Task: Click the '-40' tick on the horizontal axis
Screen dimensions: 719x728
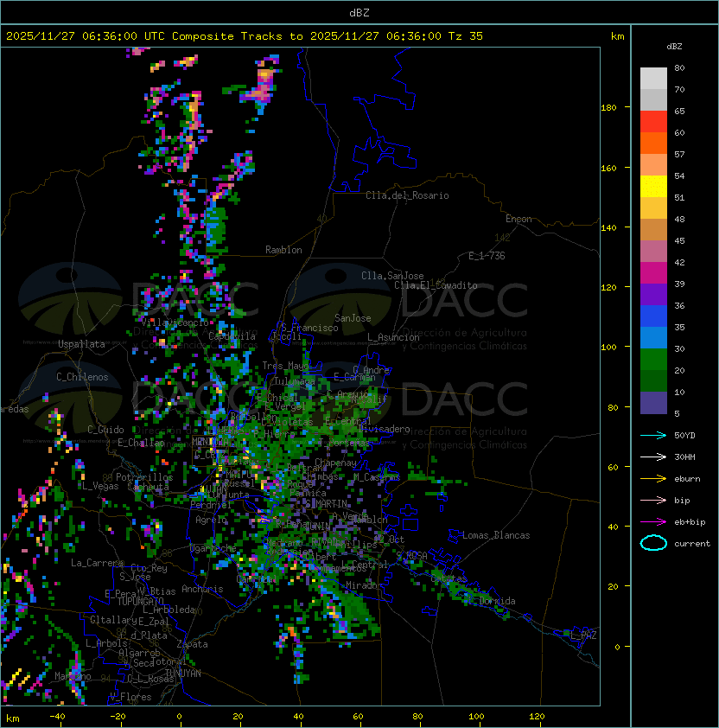Action: pos(57,717)
